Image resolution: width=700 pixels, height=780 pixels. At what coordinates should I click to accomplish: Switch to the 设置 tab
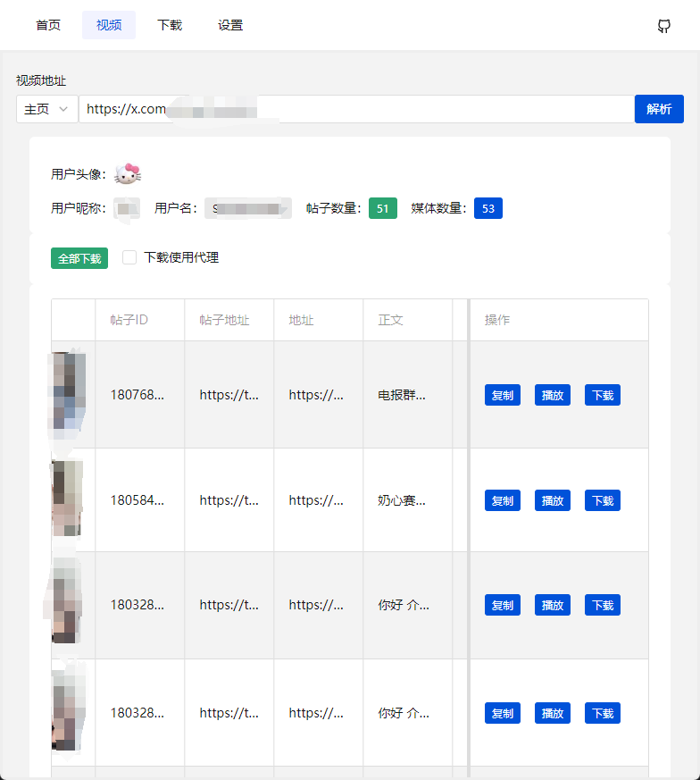pyautogui.click(x=230, y=25)
